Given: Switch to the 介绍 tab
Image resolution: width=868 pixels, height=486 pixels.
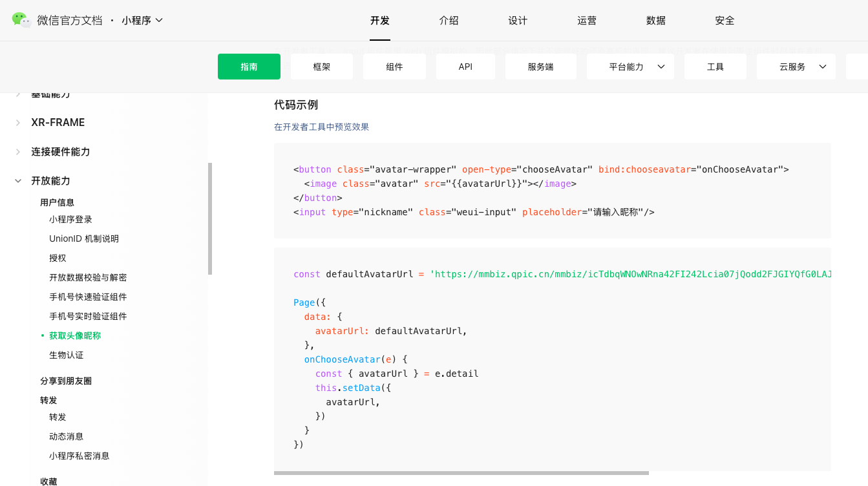Looking at the screenshot, I should [x=449, y=20].
